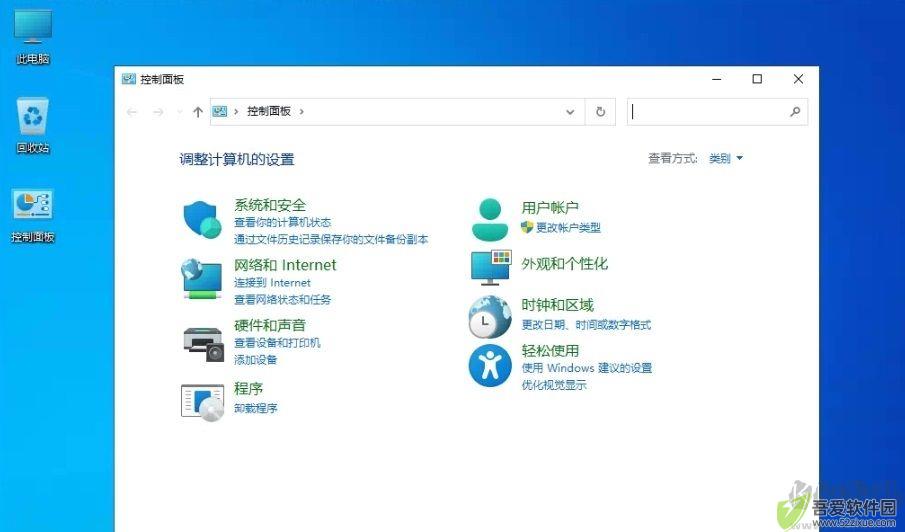Click the 用户帐户 person icon
Image resolution: width=905 pixels, height=532 pixels.
490,219
